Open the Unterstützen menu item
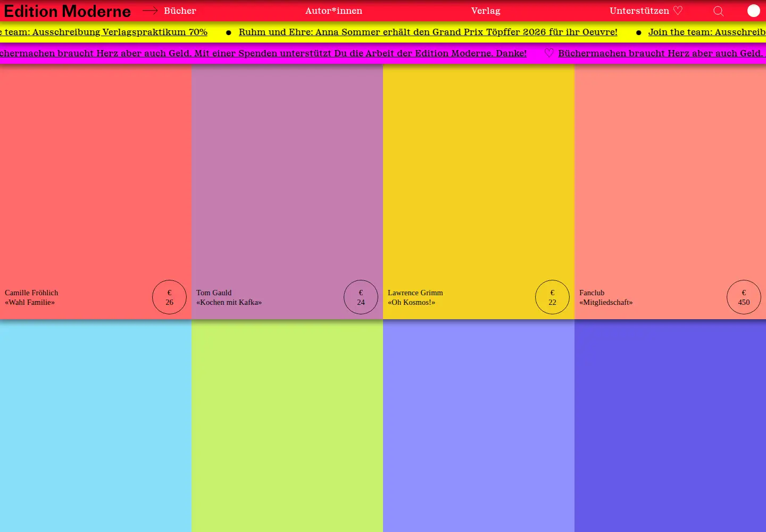Viewport: 766px width, 532px height. coord(646,11)
